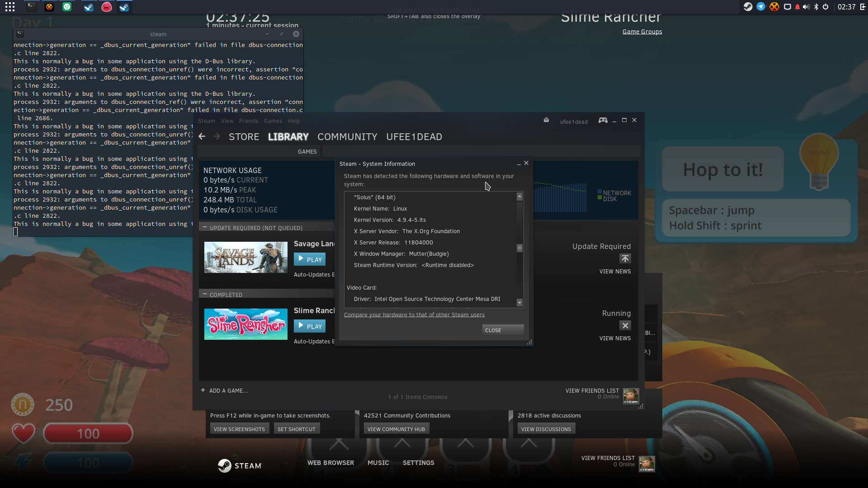This screenshot has width=868, height=488.
Task: Open the Steam menu in menu bar
Action: tap(207, 121)
